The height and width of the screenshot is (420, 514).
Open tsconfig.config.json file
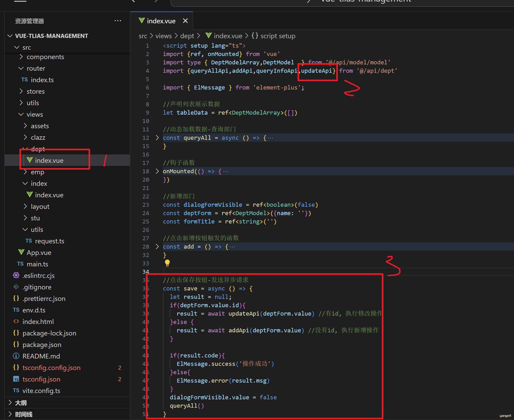pos(51,368)
